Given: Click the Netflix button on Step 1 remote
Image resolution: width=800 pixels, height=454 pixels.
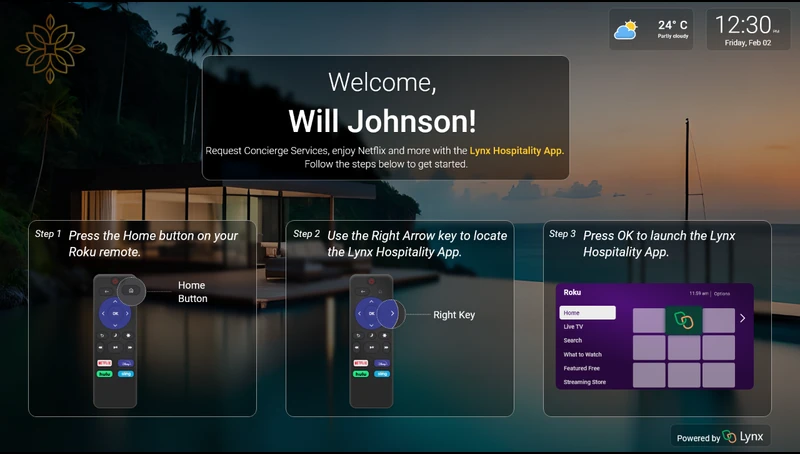Looking at the screenshot, I should (x=105, y=363).
